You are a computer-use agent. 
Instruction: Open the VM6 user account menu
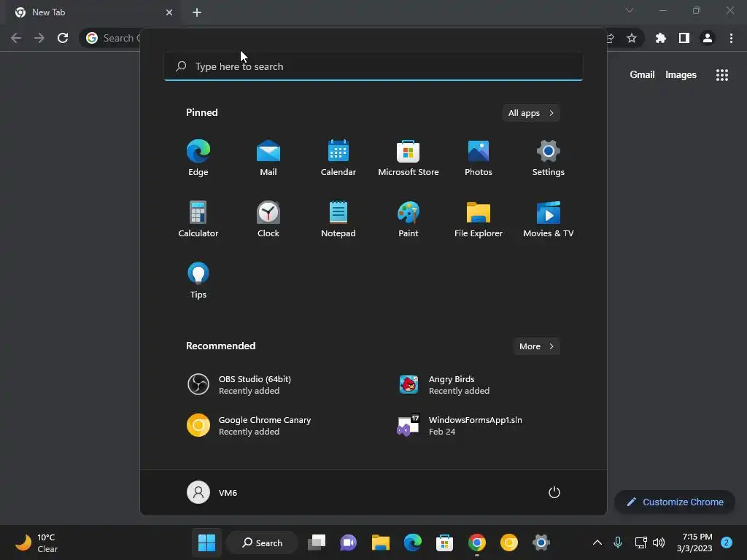pyautogui.click(x=212, y=492)
